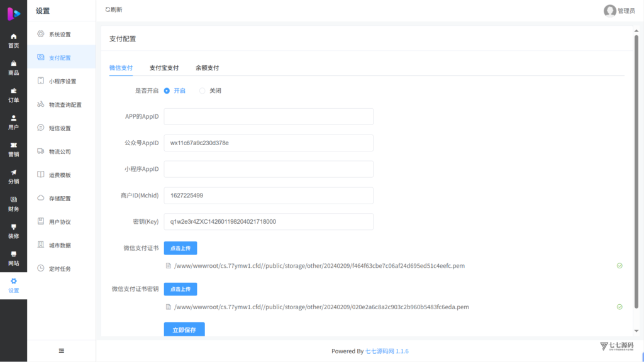The width and height of the screenshot is (644, 362).
Task: Click the 小程序设置 phone icon
Action: [41, 81]
